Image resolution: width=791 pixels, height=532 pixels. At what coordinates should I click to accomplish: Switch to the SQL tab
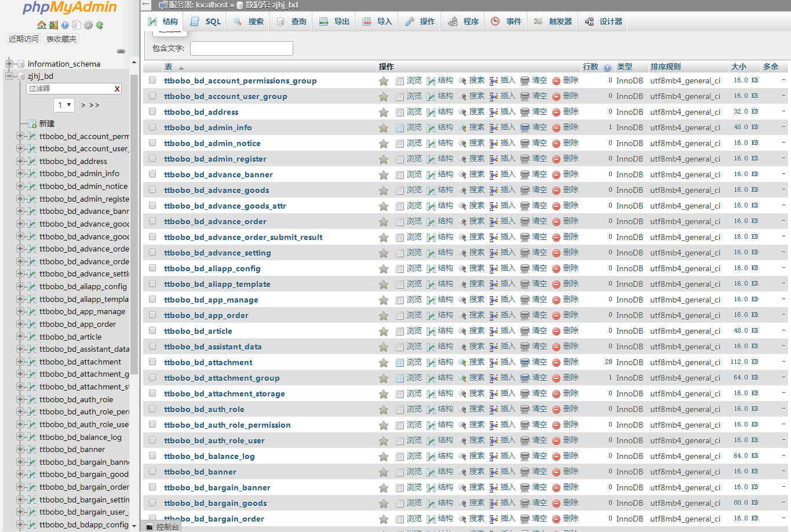[x=206, y=21]
